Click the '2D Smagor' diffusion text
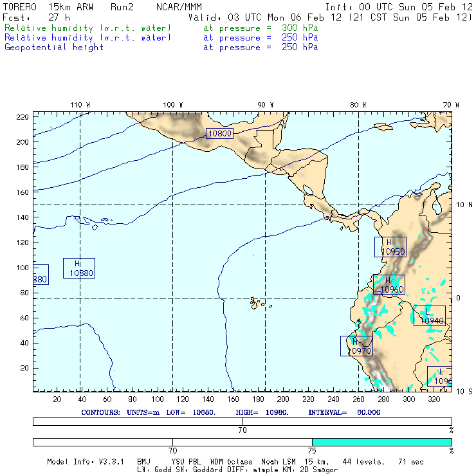Viewport: 476px width, 476px height. pyautogui.click(x=319, y=470)
